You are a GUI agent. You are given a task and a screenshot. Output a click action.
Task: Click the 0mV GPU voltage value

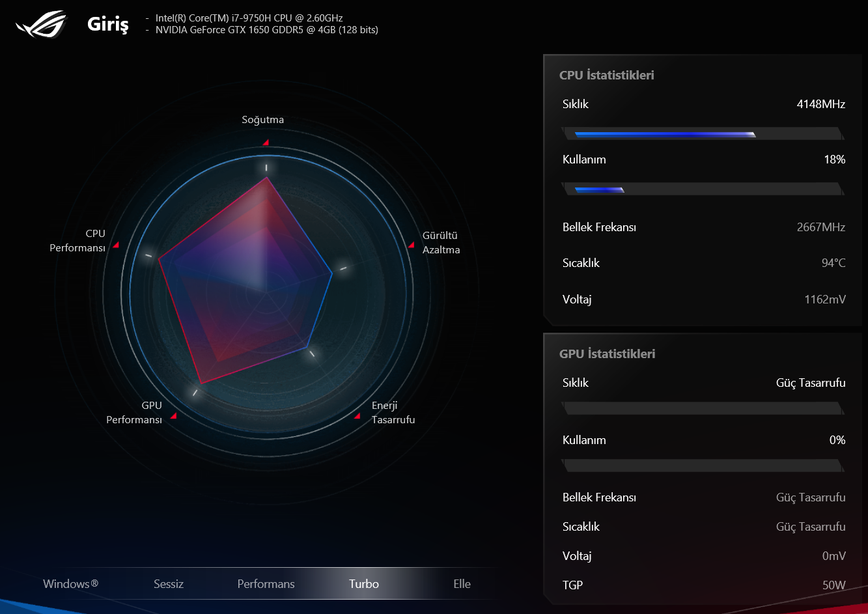pos(833,556)
